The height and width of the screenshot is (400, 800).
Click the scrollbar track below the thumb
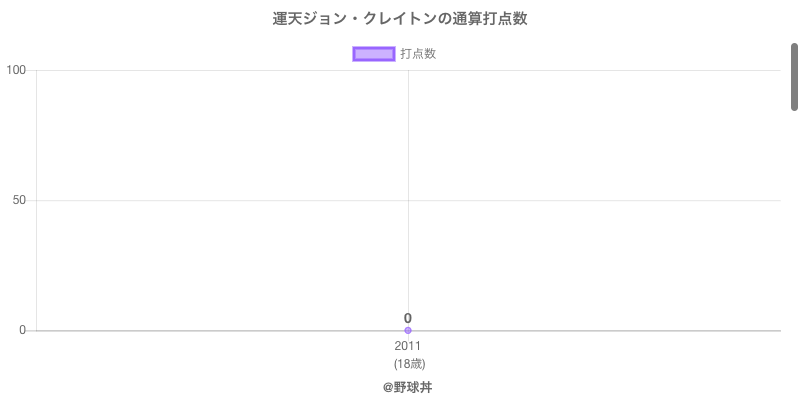click(x=794, y=250)
